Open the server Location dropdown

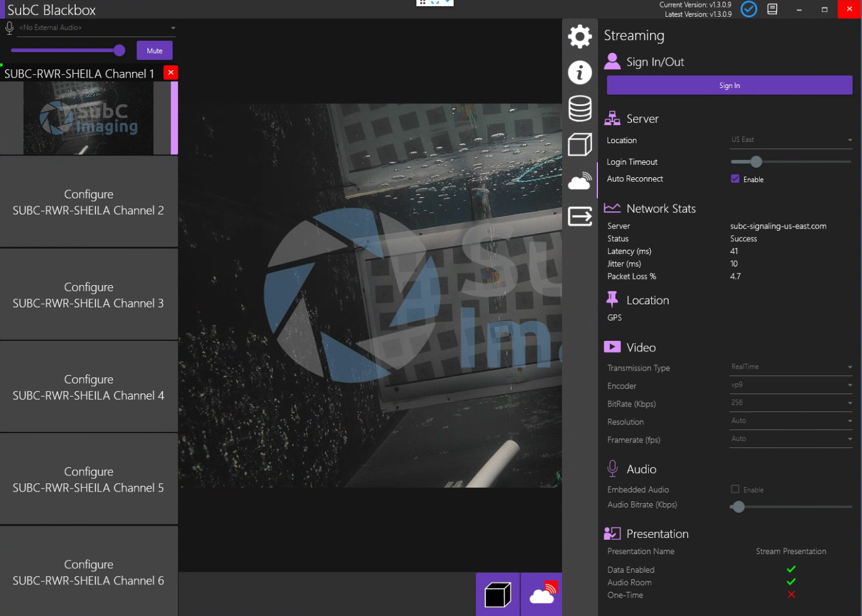point(791,140)
